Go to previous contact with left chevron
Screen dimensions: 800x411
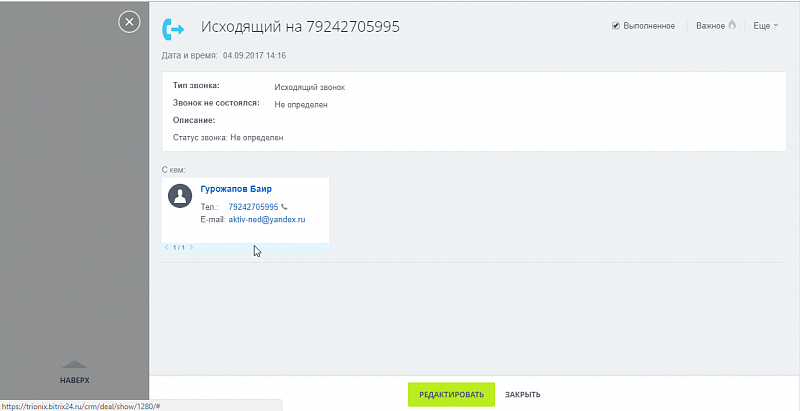pyautogui.click(x=167, y=248)
